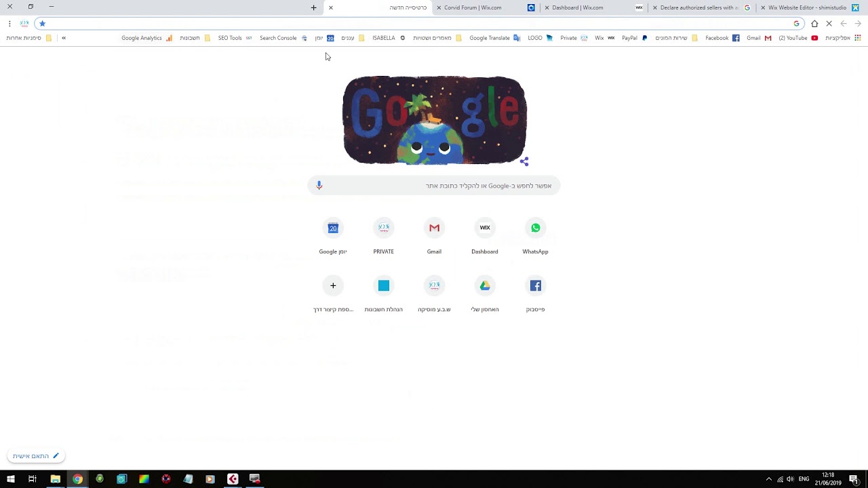Open the Gmail shortcut tile

tap(434, 236)
